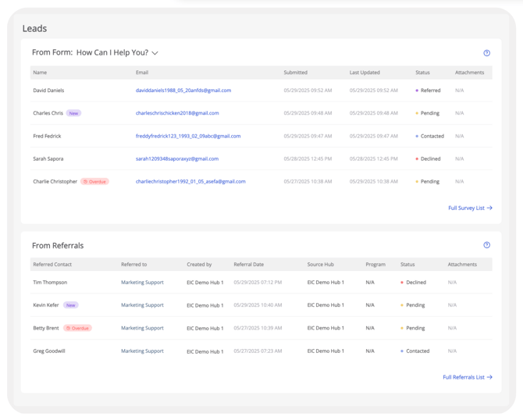Screen dimensions: 523x420
Task: Open help icon for From Referrals section
Action: click(x=486, y=245)
